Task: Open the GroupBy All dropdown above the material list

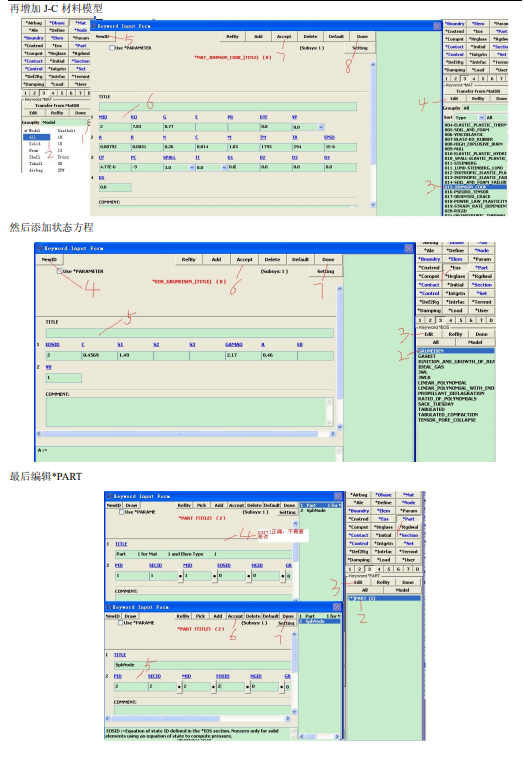Action: pyautogui.click(x=484, y=108)
